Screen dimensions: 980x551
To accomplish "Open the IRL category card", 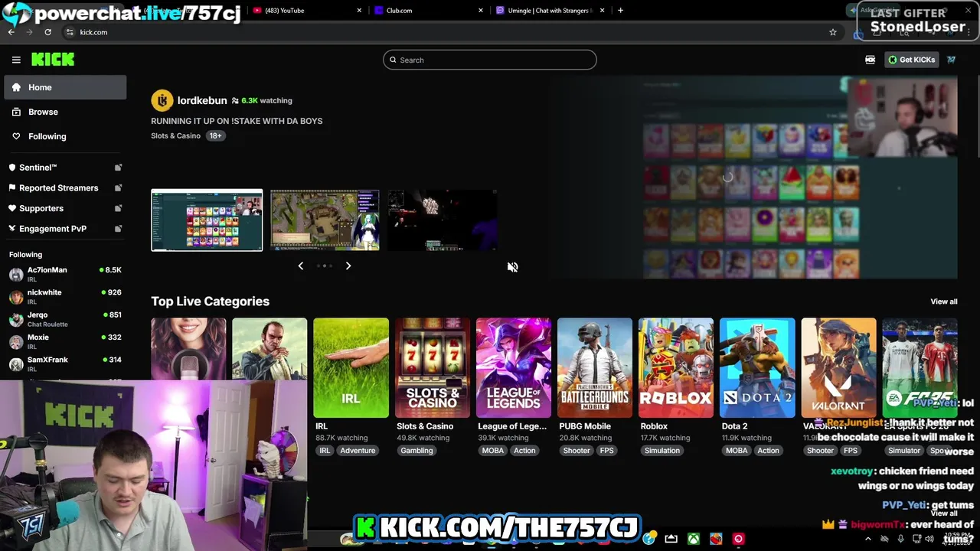I will tap(351, 367).
